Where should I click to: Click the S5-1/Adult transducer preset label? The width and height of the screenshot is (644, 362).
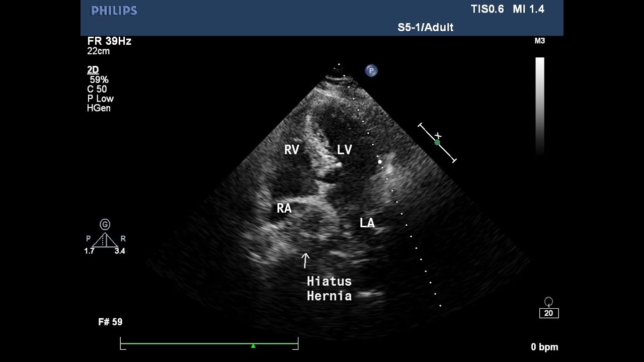tap(426, 28)
